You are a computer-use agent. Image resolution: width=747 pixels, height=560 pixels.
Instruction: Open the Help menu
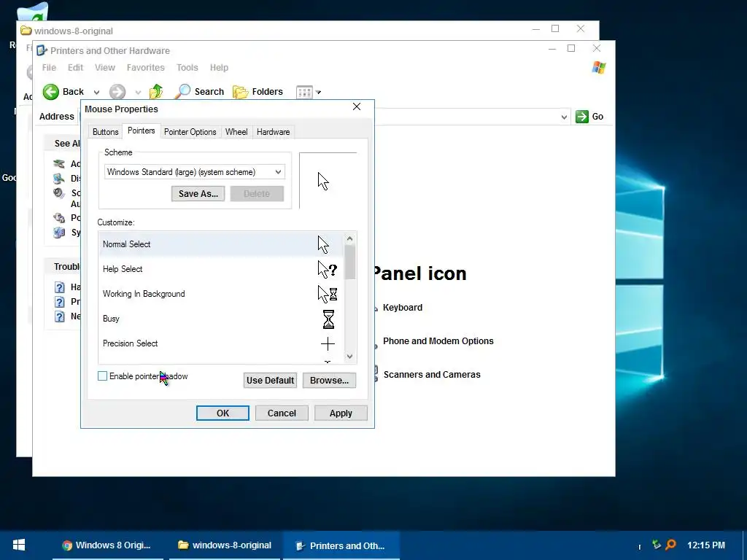[219, 68]
